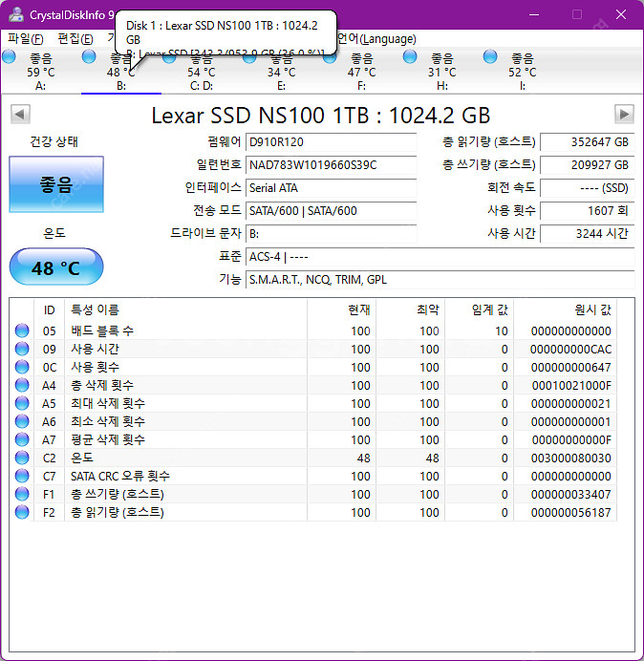This screenshot has width=644, height=661.
Task: Click status orb for drive A:
Action: point(9,56)
